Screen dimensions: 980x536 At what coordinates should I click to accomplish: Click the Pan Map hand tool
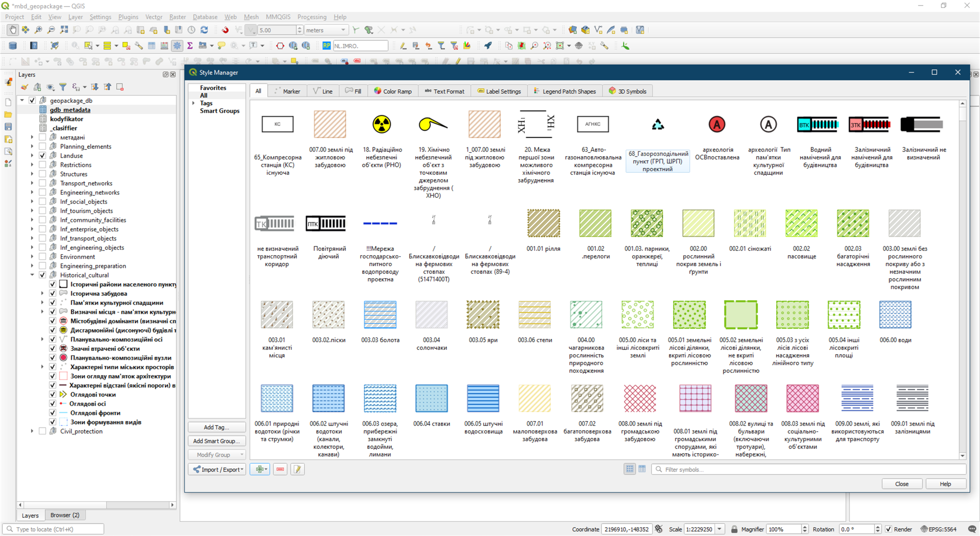coord(13,30)
